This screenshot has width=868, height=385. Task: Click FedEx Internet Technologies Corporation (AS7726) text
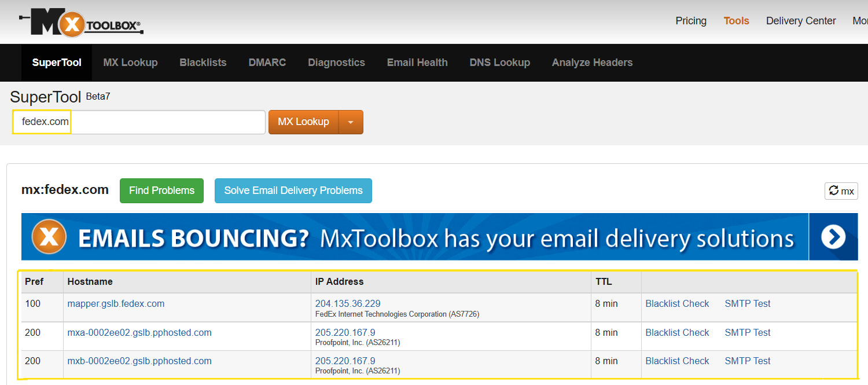click(x=397, y=314)
